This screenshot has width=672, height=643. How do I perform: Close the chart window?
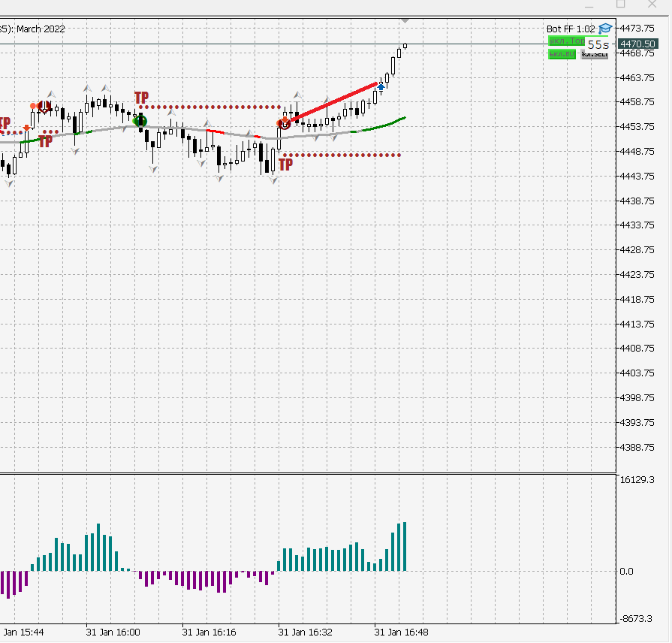(x=652, y=5)
